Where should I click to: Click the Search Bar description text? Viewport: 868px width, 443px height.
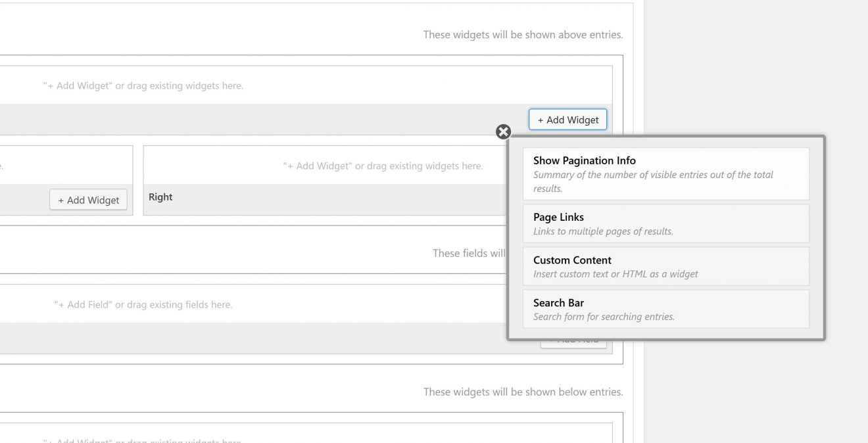point(605,316)
